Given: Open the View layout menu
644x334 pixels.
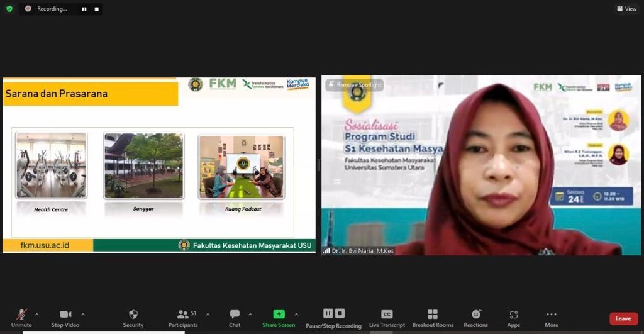Looking at the screenshot, I should click(627, 9).
